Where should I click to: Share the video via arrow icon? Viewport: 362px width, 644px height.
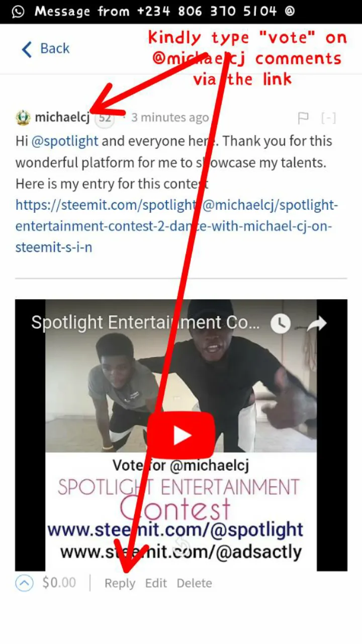[x=317, y=324]
